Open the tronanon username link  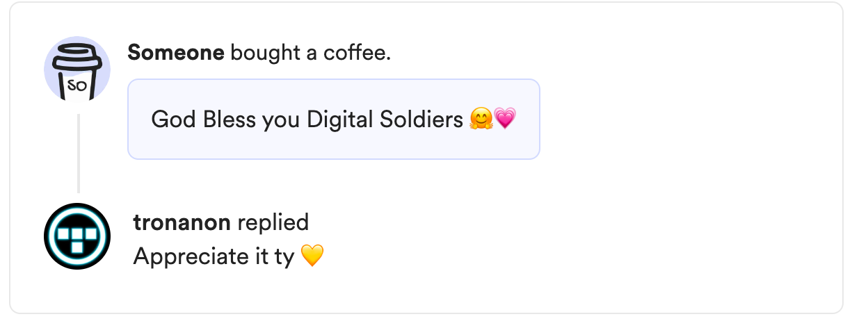[x=182, y=222]
